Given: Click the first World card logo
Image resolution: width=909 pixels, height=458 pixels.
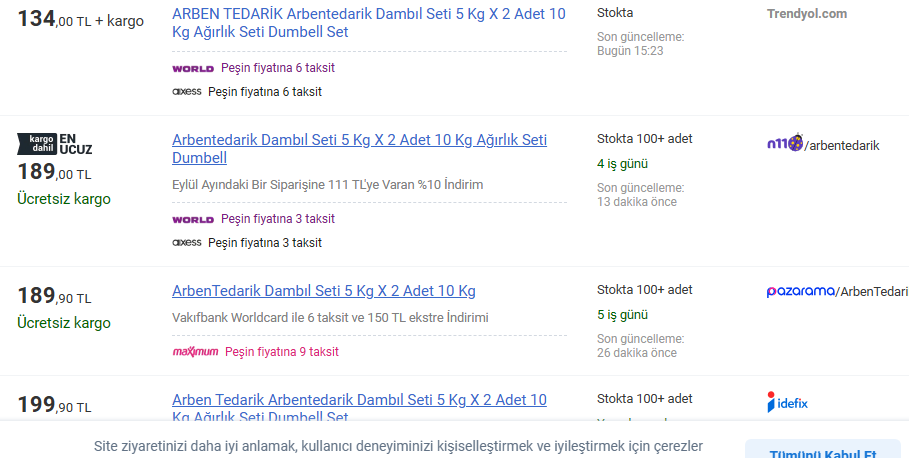Looking at the screenshot, I should click(193, 68).
